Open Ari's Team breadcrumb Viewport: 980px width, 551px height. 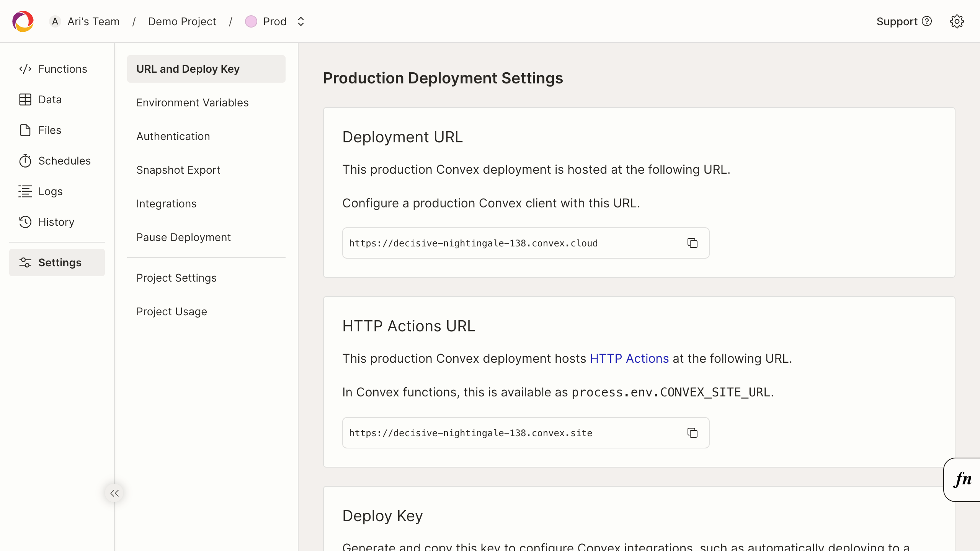[93, 21]
